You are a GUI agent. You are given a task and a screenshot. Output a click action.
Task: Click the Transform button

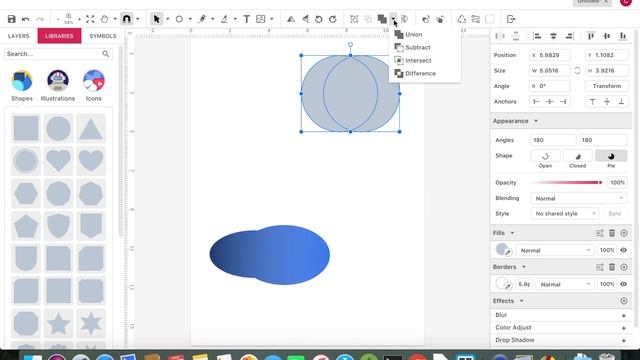607,86
